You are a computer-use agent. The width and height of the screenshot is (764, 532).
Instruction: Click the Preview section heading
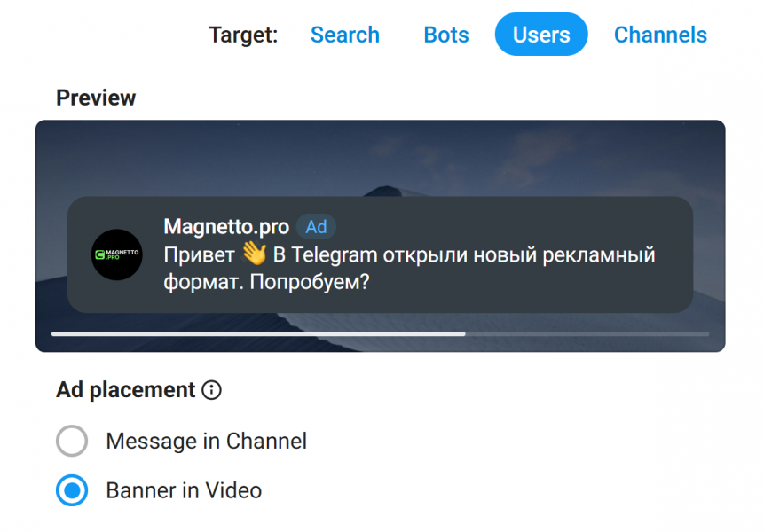point(96,98)
